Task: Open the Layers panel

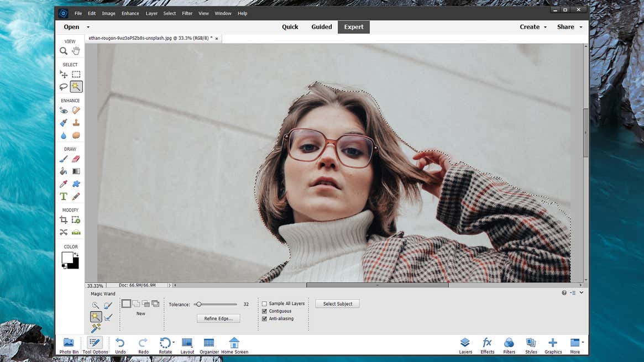Action: point(465,345)
